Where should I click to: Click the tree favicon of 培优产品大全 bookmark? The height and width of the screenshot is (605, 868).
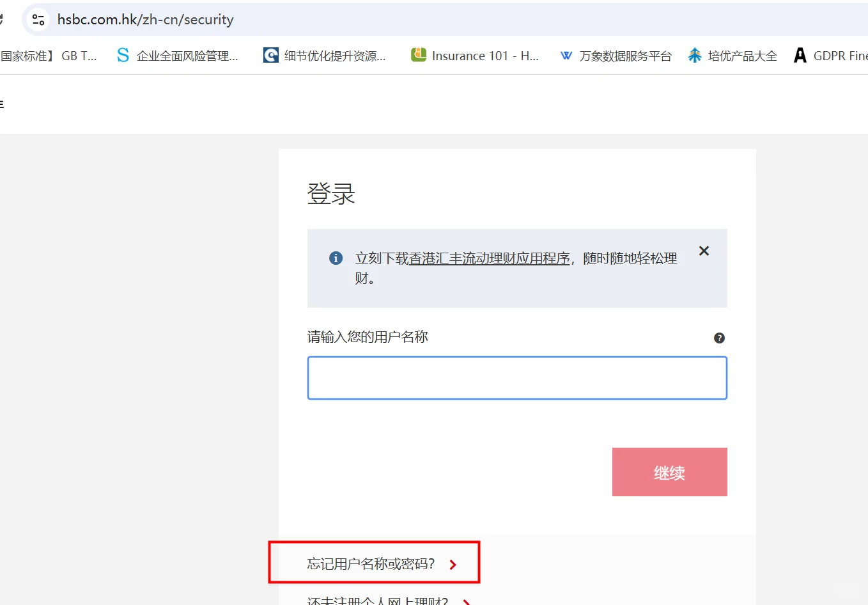point(694,55)
